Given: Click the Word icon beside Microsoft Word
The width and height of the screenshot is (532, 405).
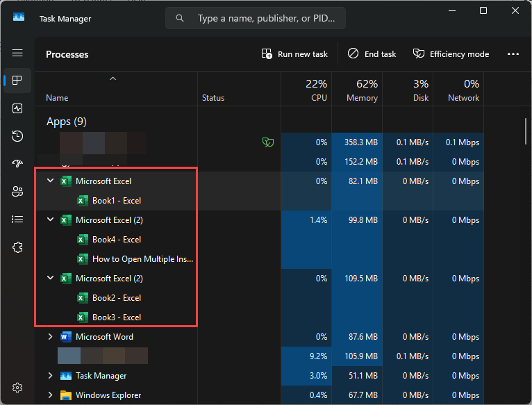Looking at the screenshot, I should pyautogui.click(x=66, y=337).
